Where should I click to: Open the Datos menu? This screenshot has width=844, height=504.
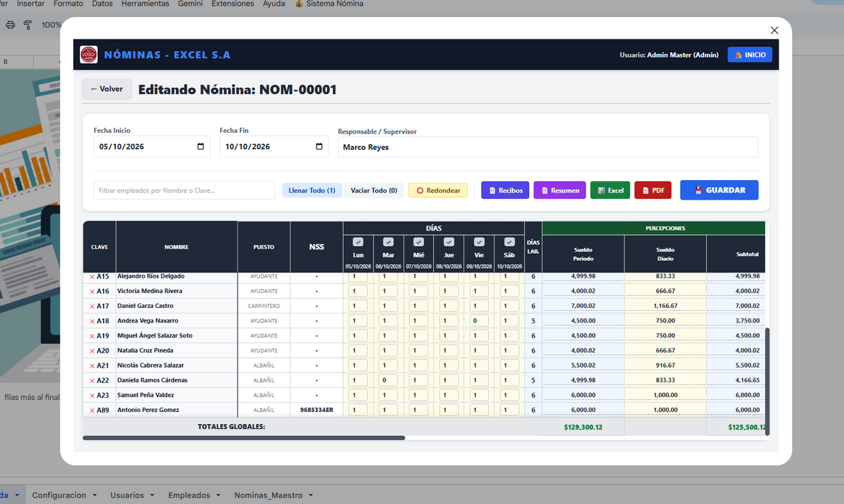(x=103, y=4)
